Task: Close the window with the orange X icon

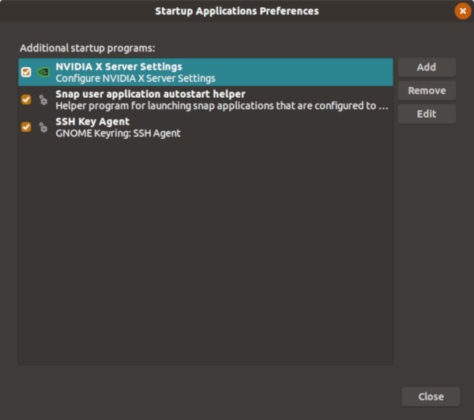Action: [x=463, y=11]
